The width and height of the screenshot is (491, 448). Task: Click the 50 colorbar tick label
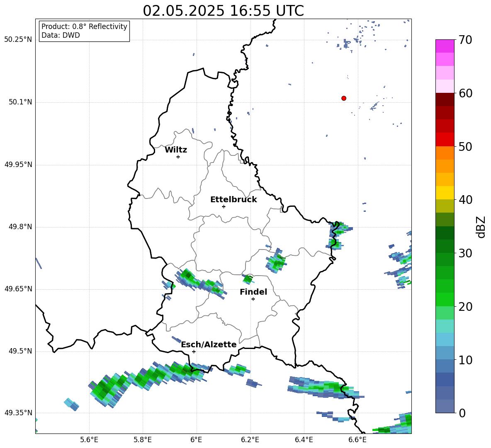[x=465, y=146]
